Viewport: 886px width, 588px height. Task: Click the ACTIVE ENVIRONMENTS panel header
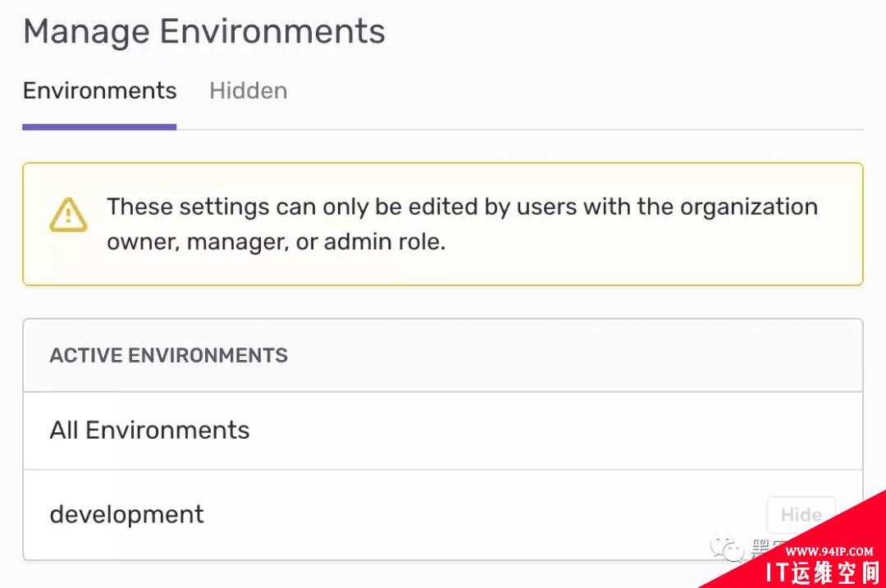443,355
